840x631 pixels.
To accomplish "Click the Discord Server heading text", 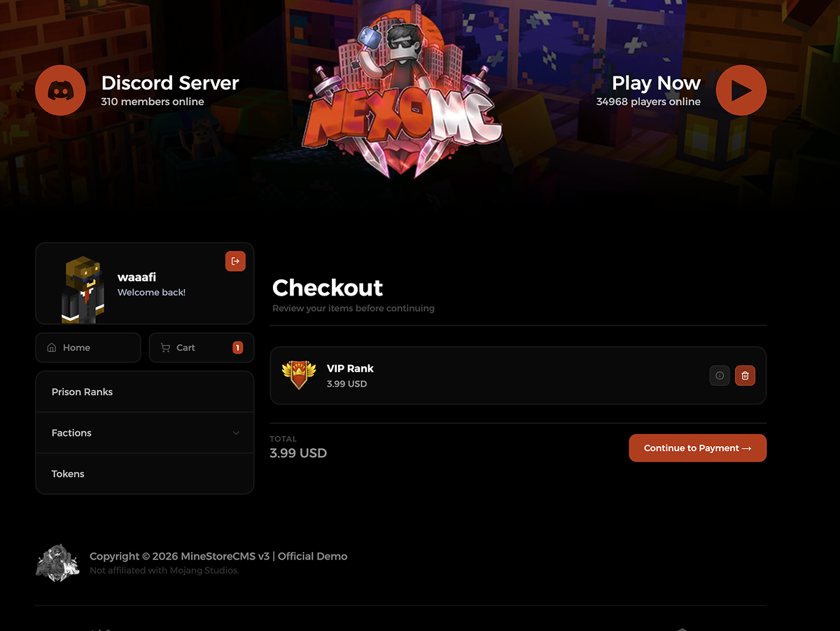I will pyautogui.click(x=170, y=83).
